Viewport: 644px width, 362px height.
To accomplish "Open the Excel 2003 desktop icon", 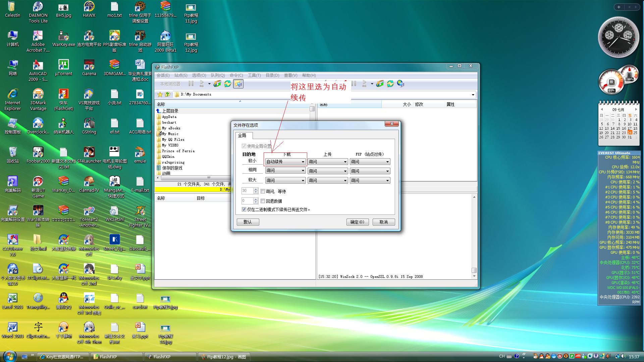I will click(x=13, y=301).
